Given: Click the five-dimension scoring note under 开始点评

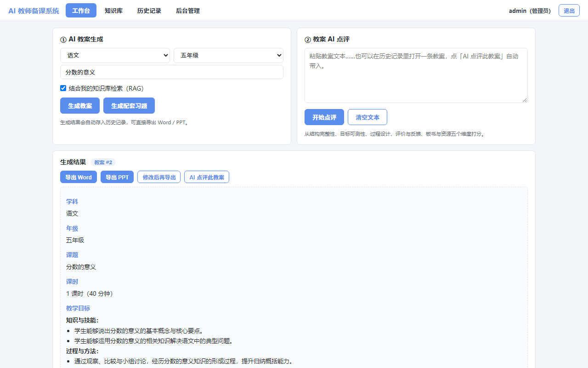Looking at the screenshot, I should point(395,134).
